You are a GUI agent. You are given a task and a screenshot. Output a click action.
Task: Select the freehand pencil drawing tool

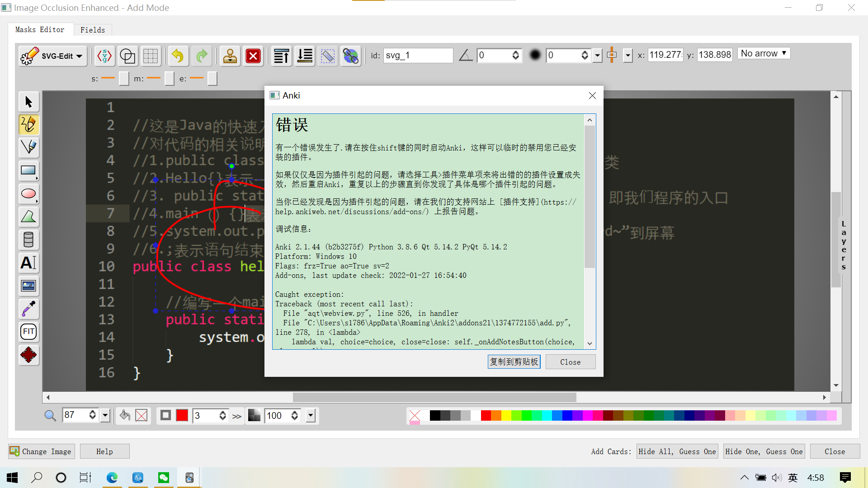click(x=28, y=125)
